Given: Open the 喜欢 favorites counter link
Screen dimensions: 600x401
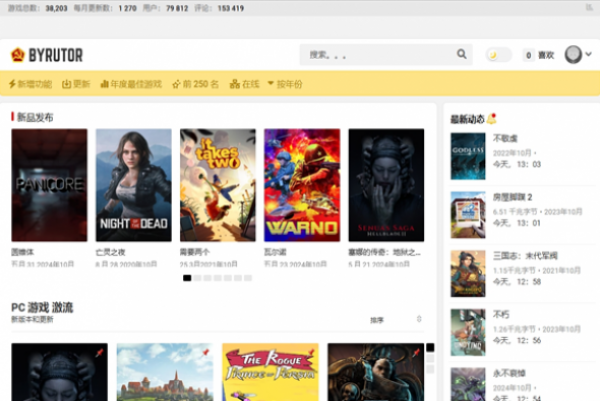Looking at the screenshot, I should (x=540, y=55).
